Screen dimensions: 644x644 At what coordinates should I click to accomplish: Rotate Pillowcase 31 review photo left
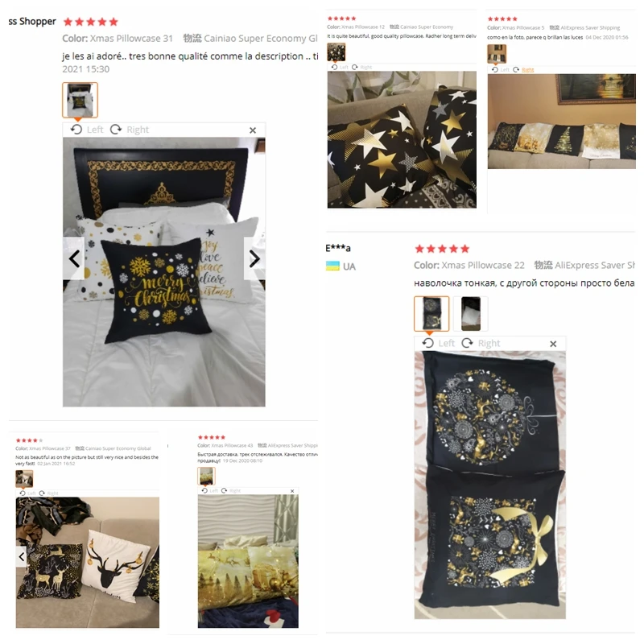(87, 130)
